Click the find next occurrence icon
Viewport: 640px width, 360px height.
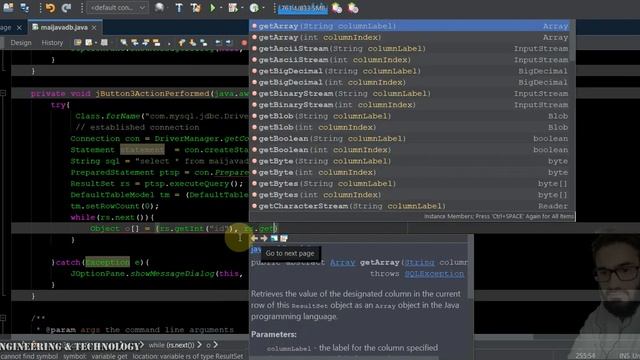tap(145, 42)
